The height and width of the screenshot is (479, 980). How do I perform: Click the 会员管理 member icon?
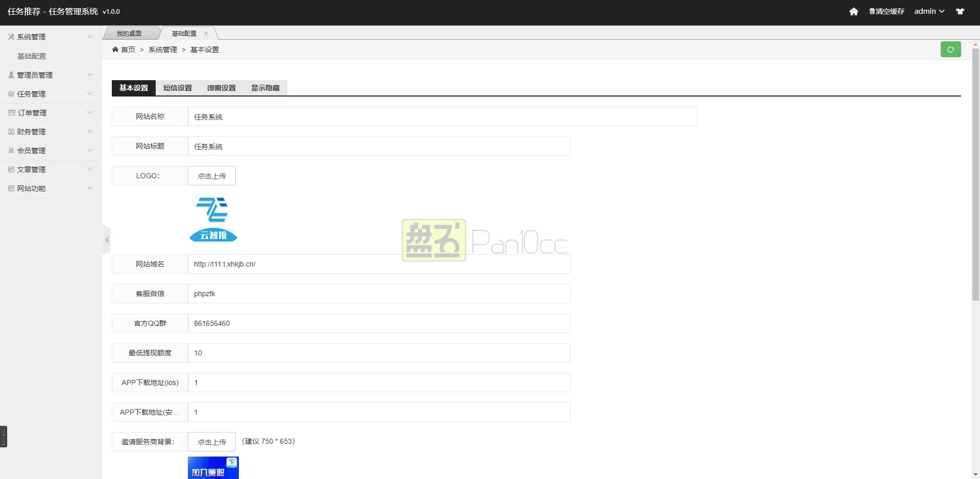pyautogui.click(x=10, y=150)
